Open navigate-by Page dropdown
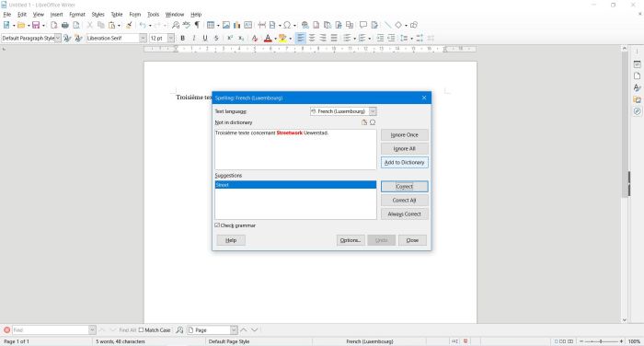 pyautogui.click(x=234, y=330)
